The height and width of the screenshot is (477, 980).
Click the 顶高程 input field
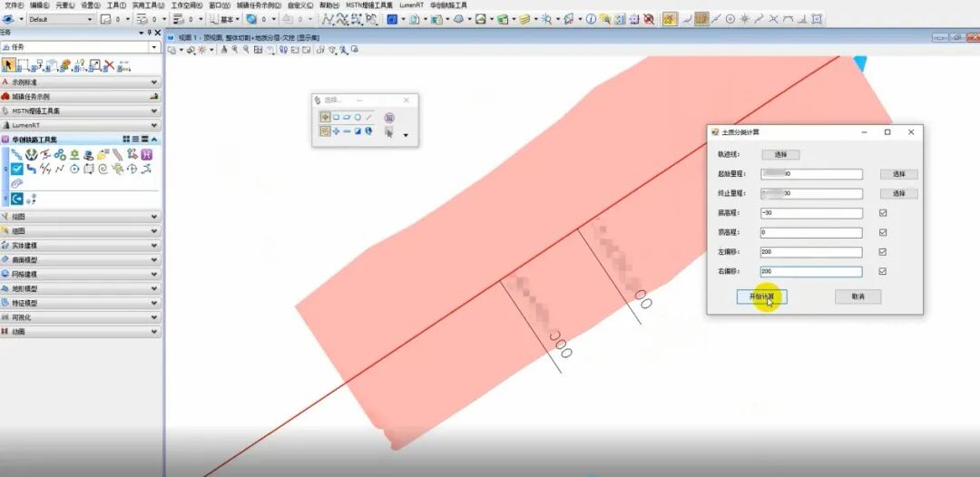tap(810, 233)
